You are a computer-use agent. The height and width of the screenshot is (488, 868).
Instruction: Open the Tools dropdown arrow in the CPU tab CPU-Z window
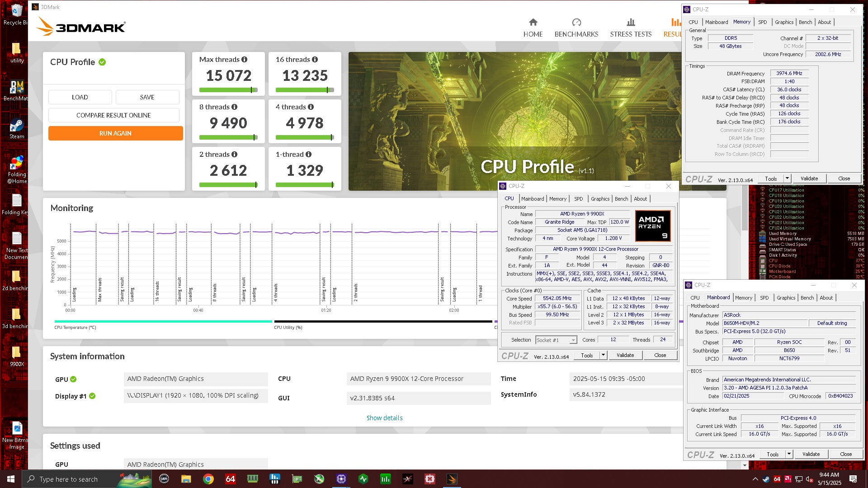click(603, 355)
